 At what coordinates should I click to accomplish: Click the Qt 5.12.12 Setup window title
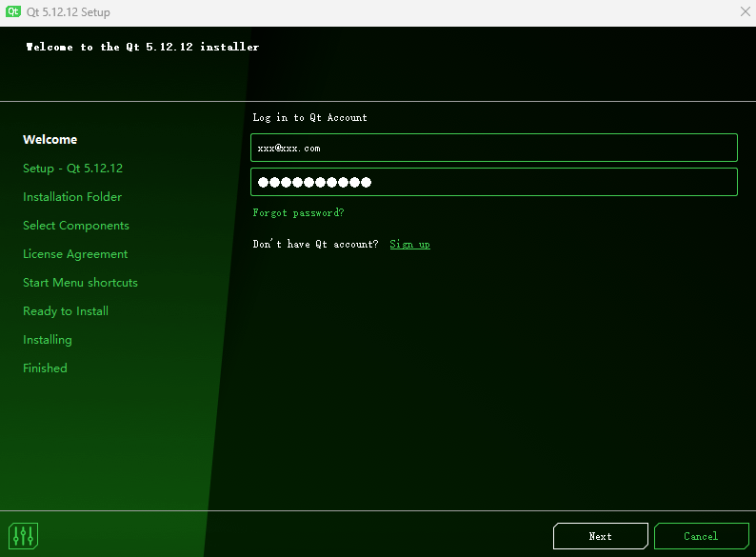68,12
